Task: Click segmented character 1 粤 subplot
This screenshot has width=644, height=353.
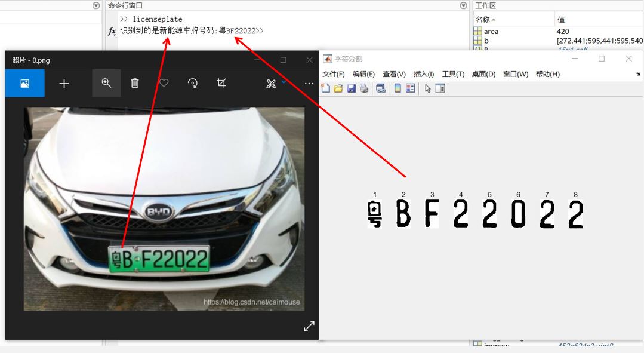Action: 375,214
